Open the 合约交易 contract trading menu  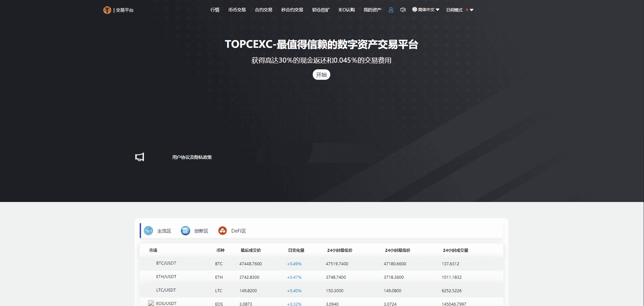pyautogui.click(x=263, y=10)
